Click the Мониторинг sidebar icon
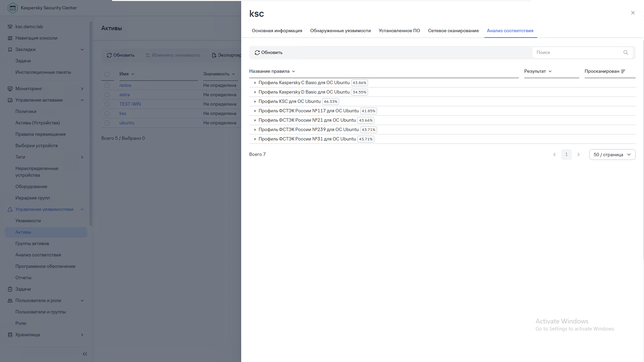This screenshot has height=362, width=644. pos(10,89)
